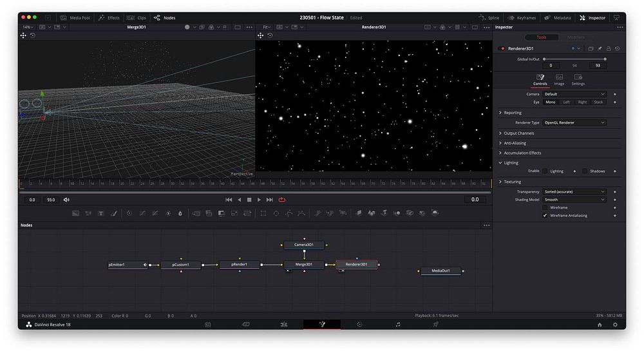
Task: Jump to last frame
Action: coord(270,200)
